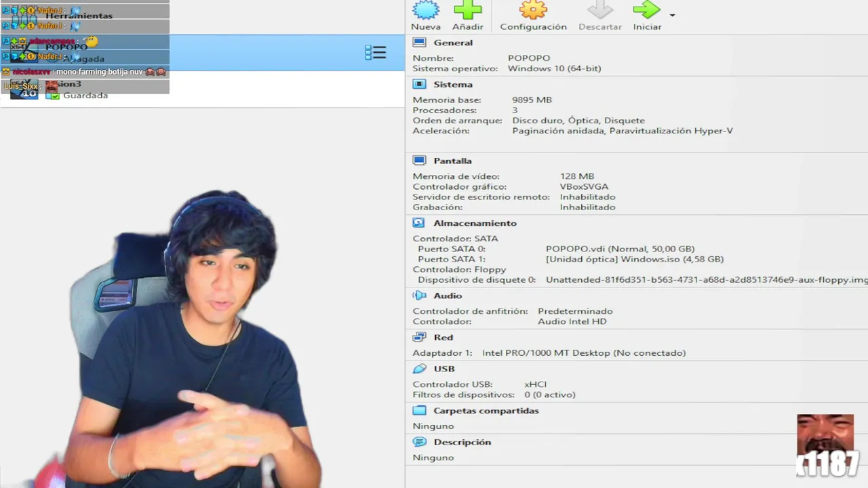Click the Red network icon
Image resolution: width=868 pixels, height=488 pixels.
[419, 337]
